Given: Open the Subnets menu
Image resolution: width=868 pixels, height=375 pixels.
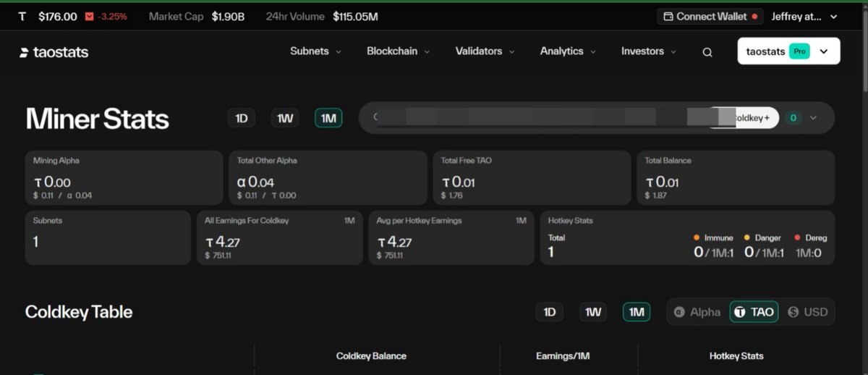Looking at the screenshot, I should (315, 51).
